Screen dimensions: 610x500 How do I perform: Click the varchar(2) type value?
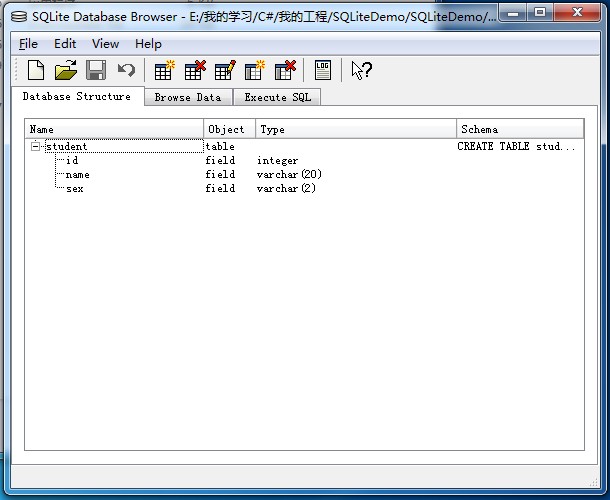tap(286, 188)
